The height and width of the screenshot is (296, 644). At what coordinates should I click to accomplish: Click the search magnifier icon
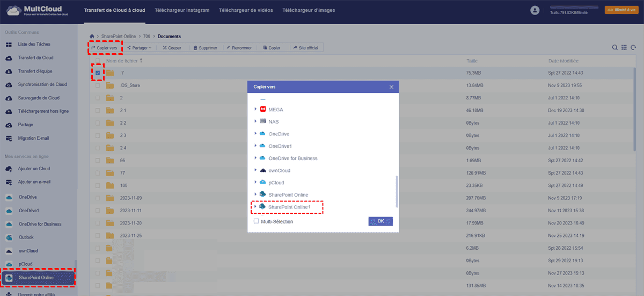[x=615, y=47]
